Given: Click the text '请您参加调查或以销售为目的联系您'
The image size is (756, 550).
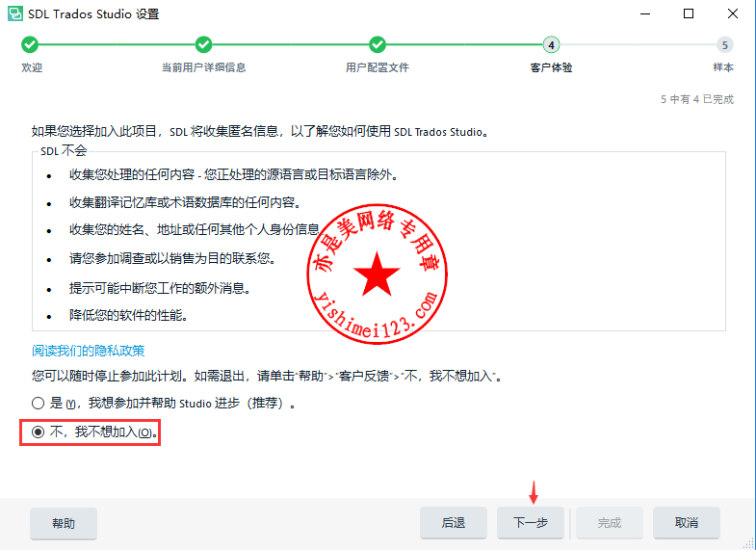Looking at the screenshot, I should (172, 258).
